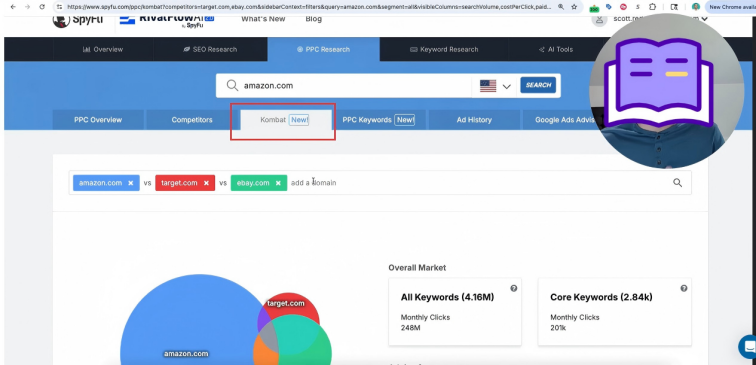
Task: Click the Chrome profile avatar
Action: pos(696,7)
